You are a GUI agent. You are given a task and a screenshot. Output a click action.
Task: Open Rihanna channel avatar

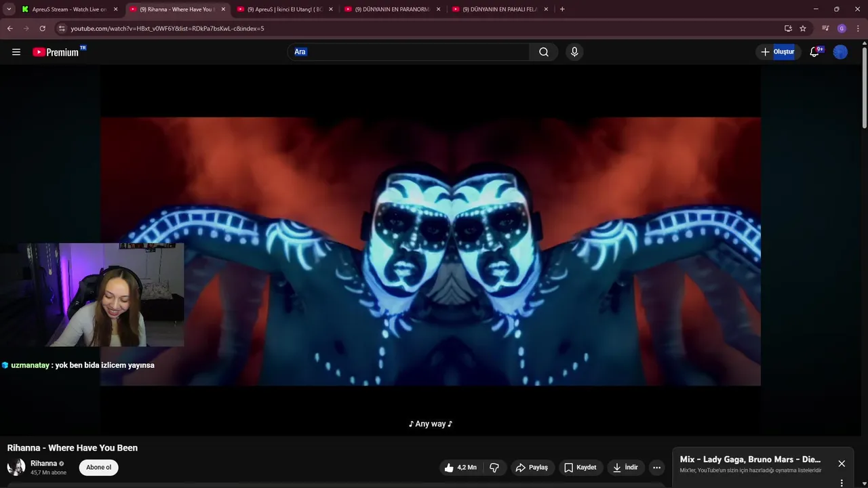pyautogui.click(x=16, y=467)
